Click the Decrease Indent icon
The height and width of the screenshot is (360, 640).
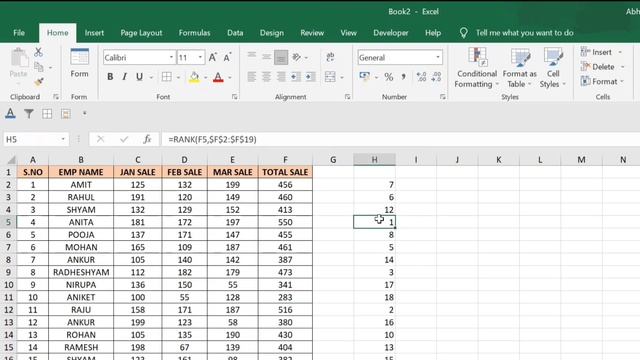point(296,77)
